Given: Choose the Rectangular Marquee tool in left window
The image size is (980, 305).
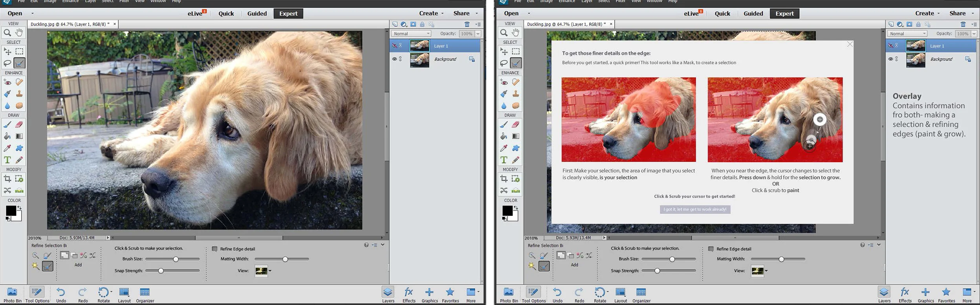Looking at the screenshot, I should pyautogui.click(x=19, y=51).
